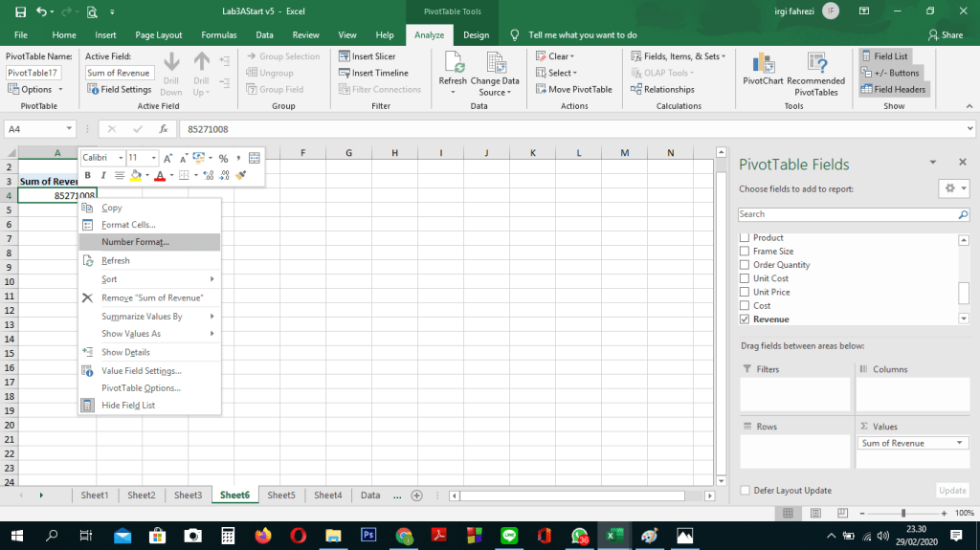The height and width of the screenshot is (550, 980).
Task: Click the Field Settings button
Action: 120,90
